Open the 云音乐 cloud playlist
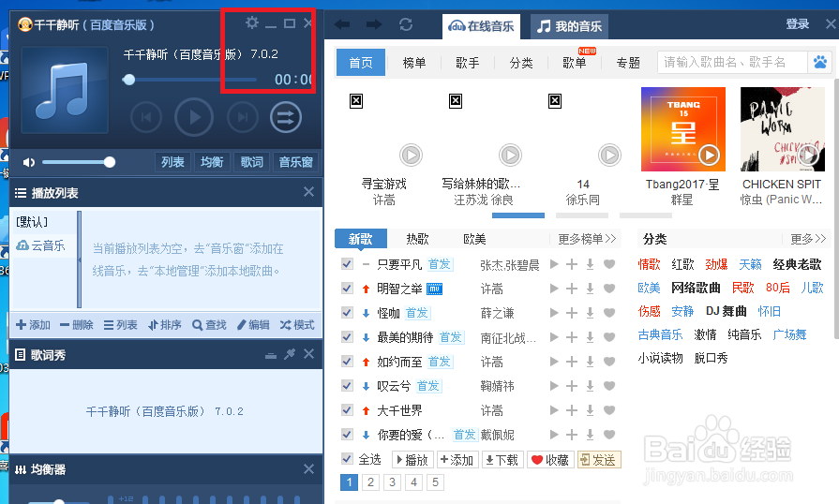The width and height of the screenshot is (839, 504). click(x=40, y=245)
